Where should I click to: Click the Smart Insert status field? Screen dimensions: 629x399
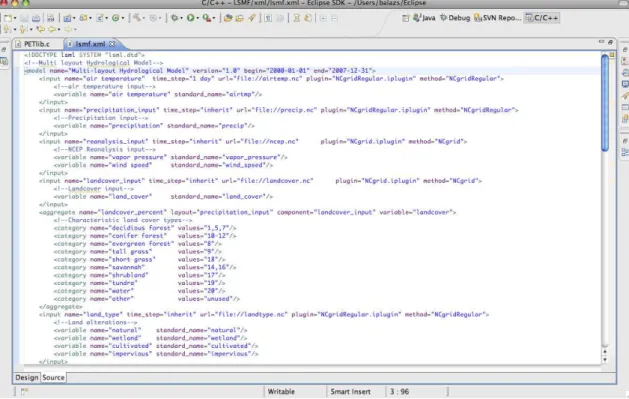click(x=351, y=391)
